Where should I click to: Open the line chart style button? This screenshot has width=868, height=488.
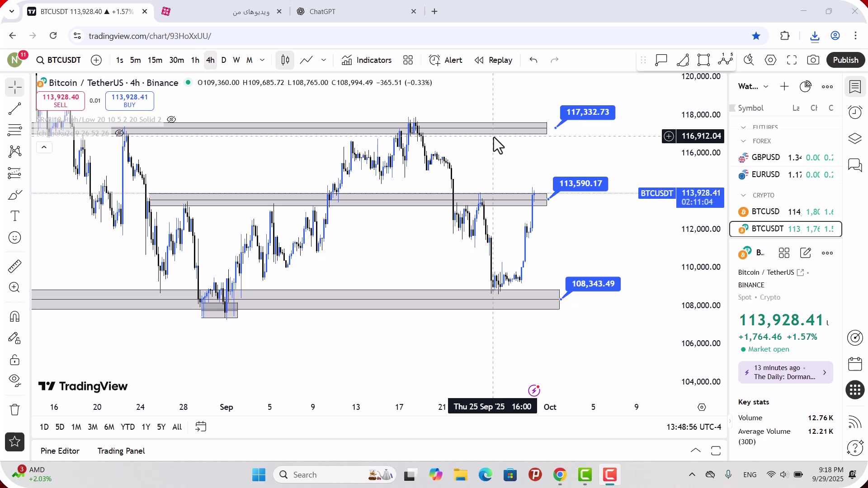tap(306, 60)
